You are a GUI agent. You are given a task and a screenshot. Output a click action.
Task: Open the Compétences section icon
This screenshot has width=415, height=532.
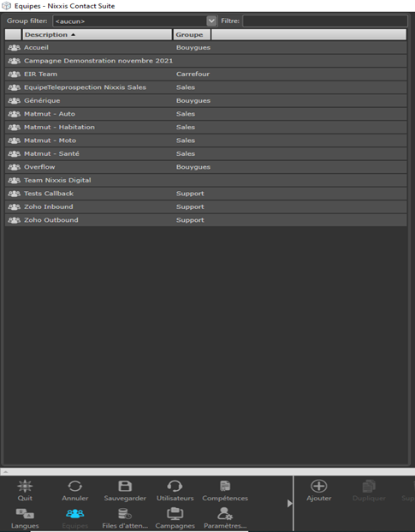point(225,487)
